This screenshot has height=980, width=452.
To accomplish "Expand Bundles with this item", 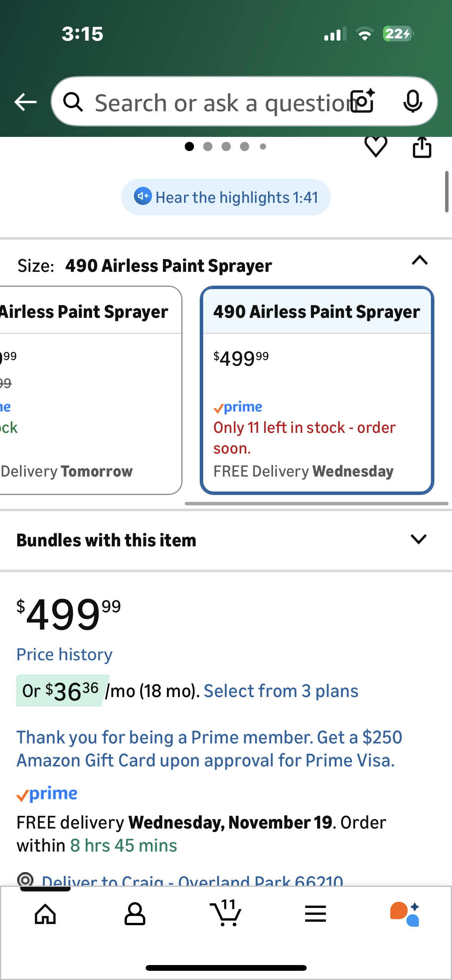I will 418,539.
